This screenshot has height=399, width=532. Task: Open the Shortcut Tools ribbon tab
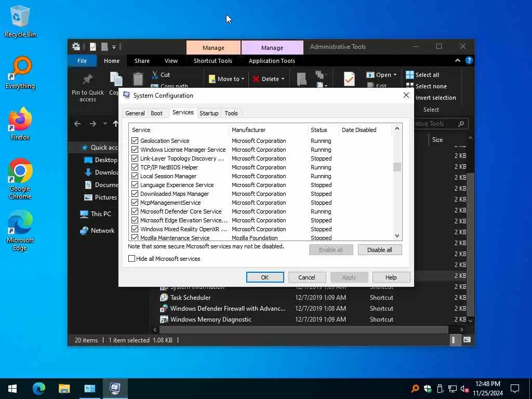pos(212,61)
